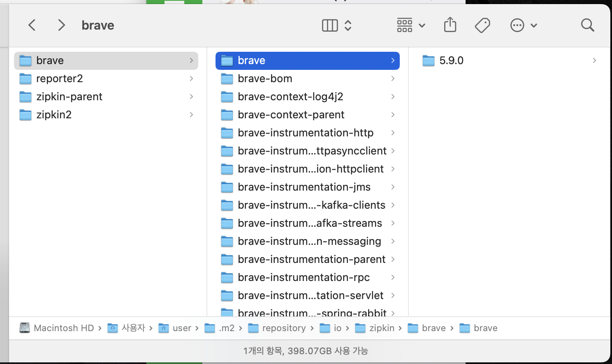This screenshot has height=364, width=612.
Task: Expand chevron on brave-instrumentation-parent row
Action: pyautogui.click(x=393, y=259)
